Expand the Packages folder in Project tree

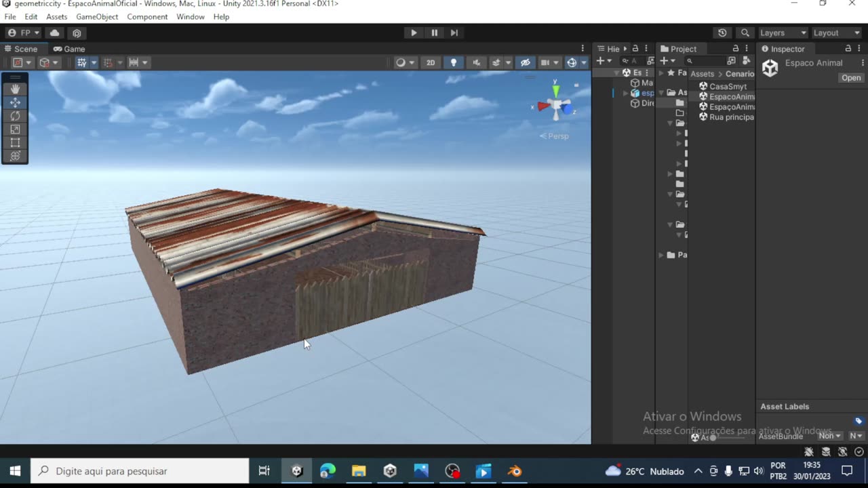coord(662,255)
